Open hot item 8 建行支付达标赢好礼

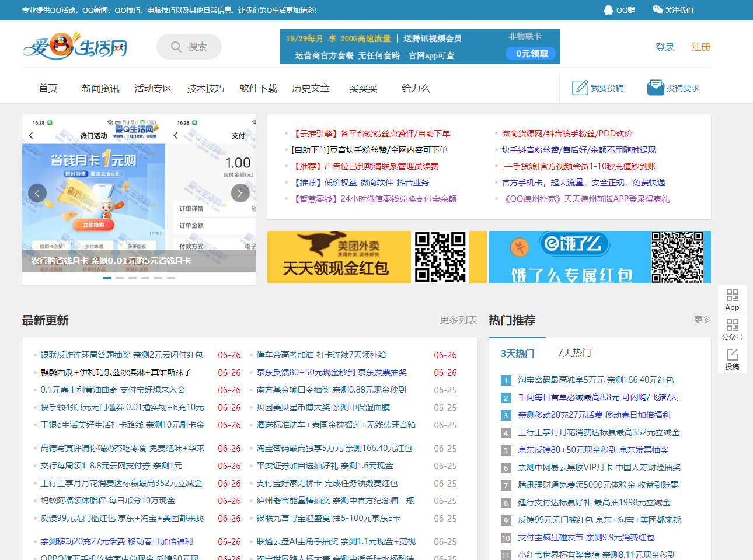click(594, 502)
